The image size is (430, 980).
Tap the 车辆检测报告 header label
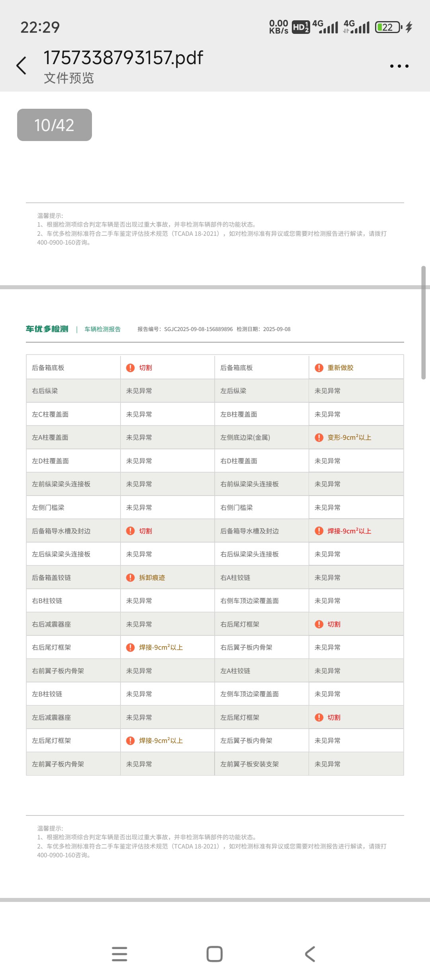pyautogui.click(x=102, y=329)
